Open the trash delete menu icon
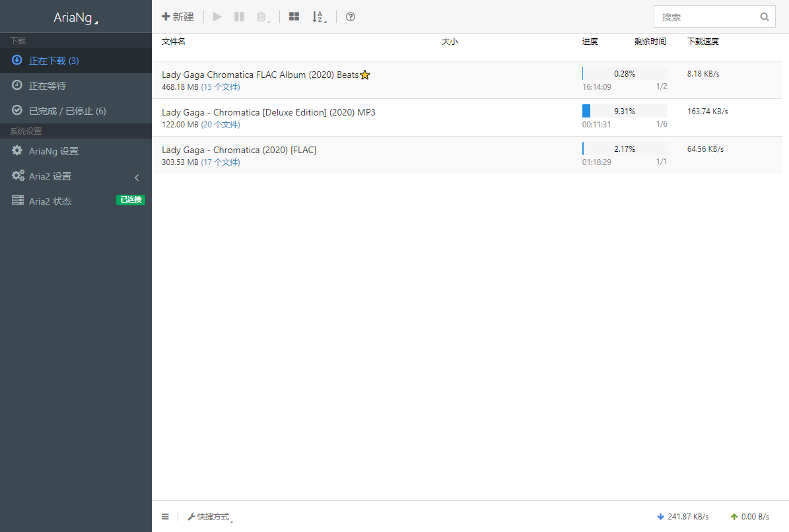Viewport: 789px width, 532px height. 263,17
